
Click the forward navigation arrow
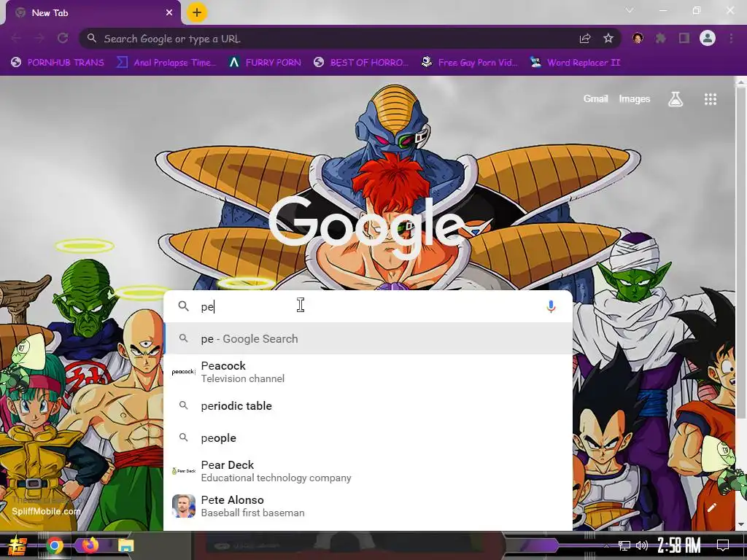(39, 38)
